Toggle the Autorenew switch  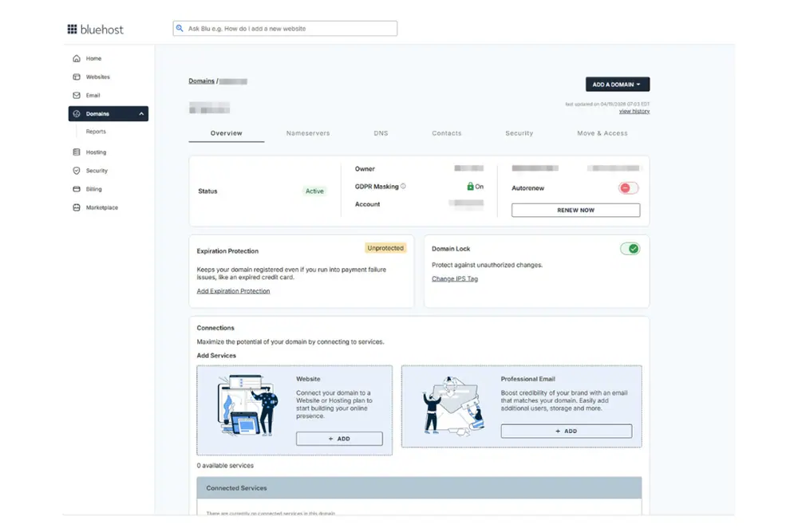point(629,188)
